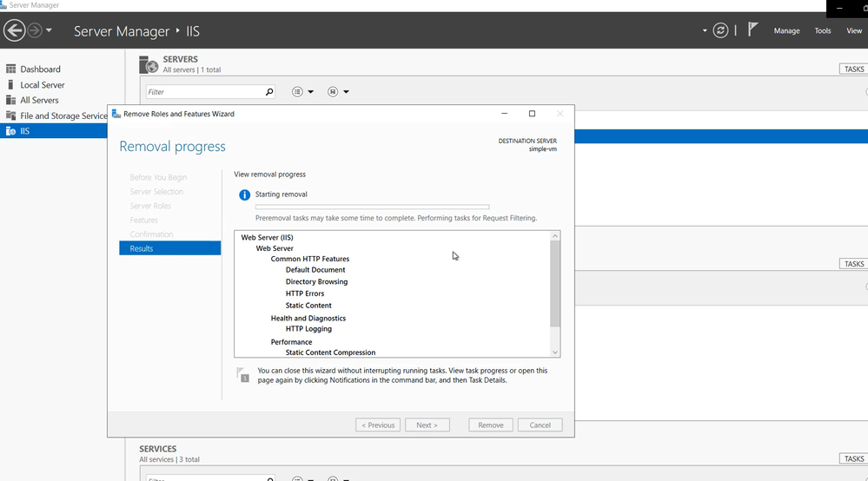Viewport: 868px width, 481px height.
Task: Select Default Document entry
Action: coord(315,270)
